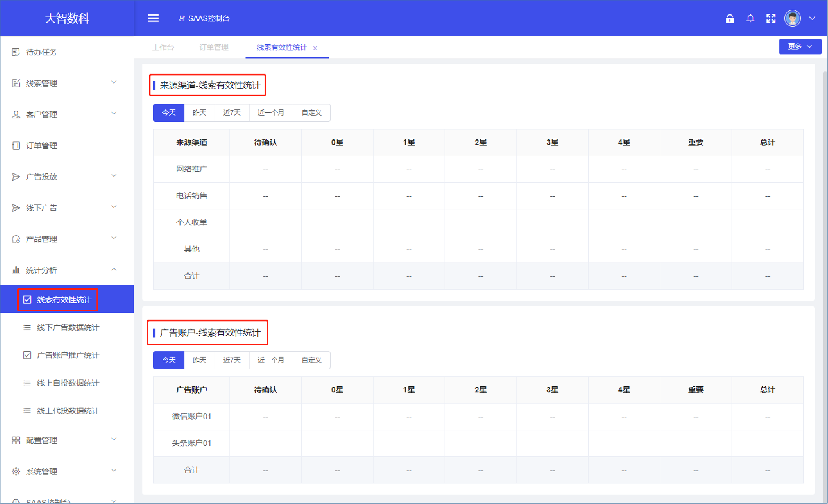Click the 广告投放 arrow icon
The height and width of the screenshot is (504, 828).
16,177
